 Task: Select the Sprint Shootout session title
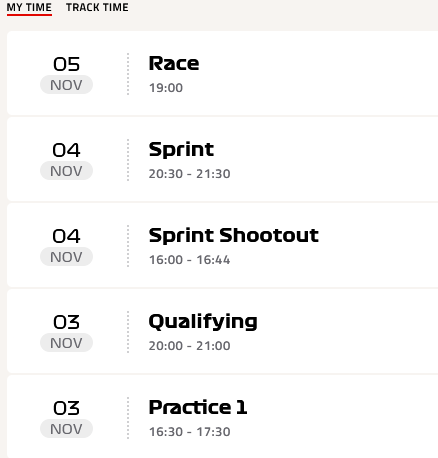tap(234, 235)
